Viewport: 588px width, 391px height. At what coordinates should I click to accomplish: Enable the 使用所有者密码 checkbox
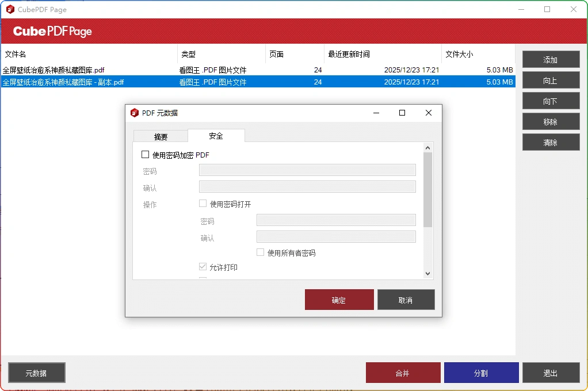click(260, 252)
